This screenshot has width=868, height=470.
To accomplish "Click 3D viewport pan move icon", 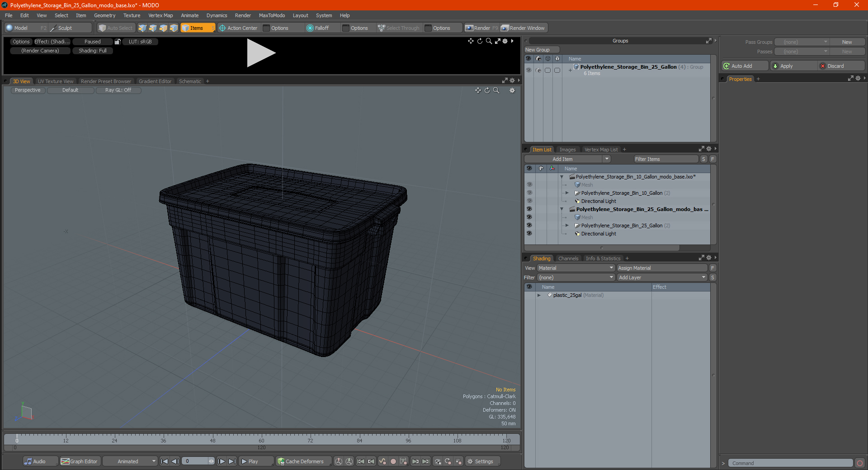I will (478, 90).
